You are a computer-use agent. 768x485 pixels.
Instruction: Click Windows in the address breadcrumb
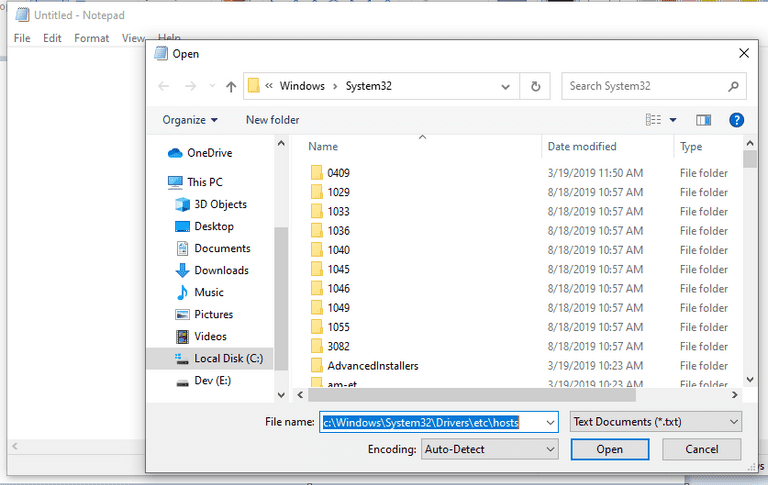click(x=302, y=86)
